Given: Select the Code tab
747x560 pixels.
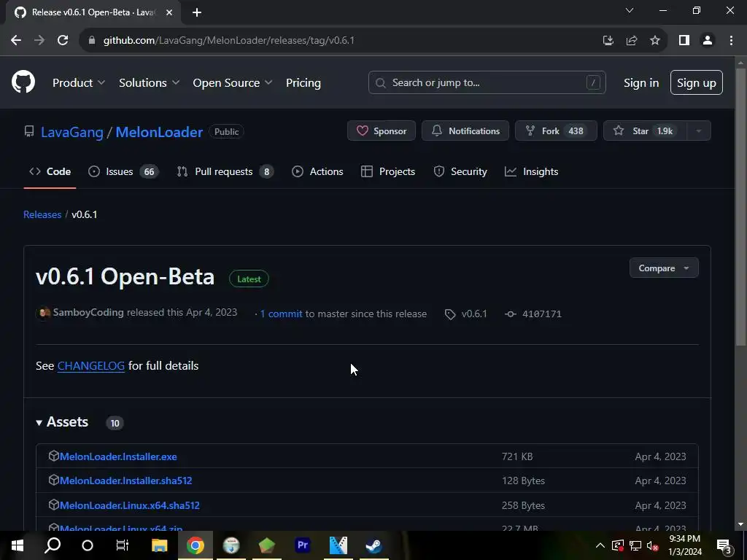Looking at the screenshot, I should pos(50,171).
